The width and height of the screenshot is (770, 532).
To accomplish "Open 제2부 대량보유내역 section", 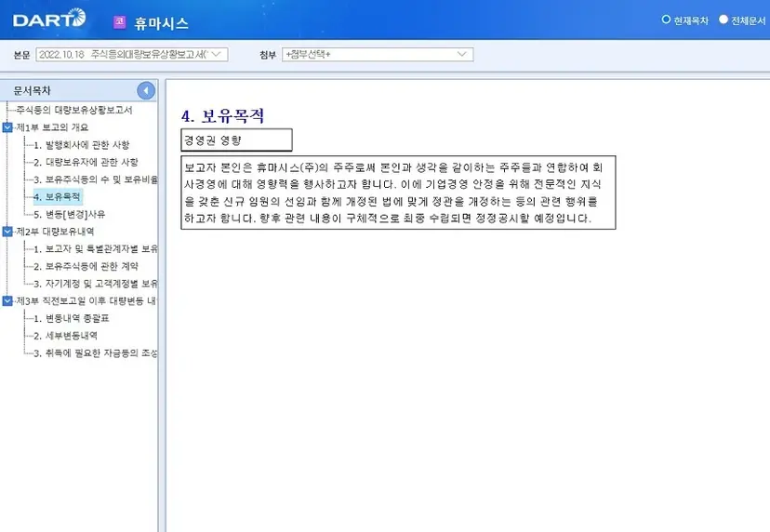I will 55,232.
